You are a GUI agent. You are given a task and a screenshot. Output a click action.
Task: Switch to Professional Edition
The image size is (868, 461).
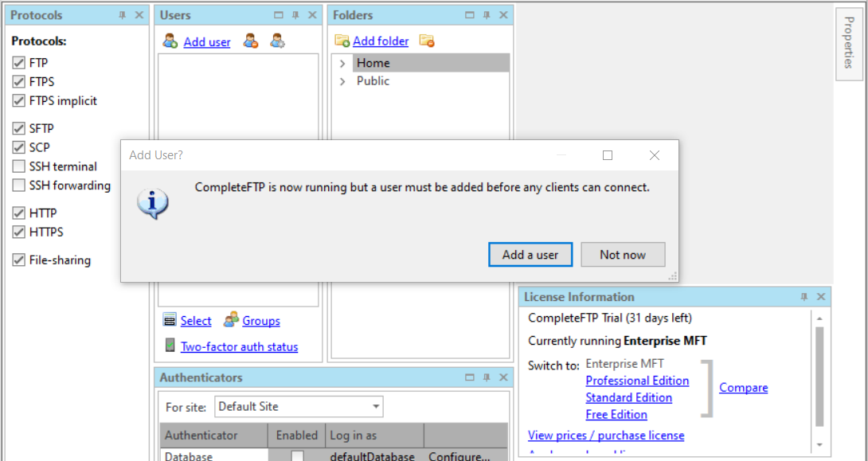637,381
